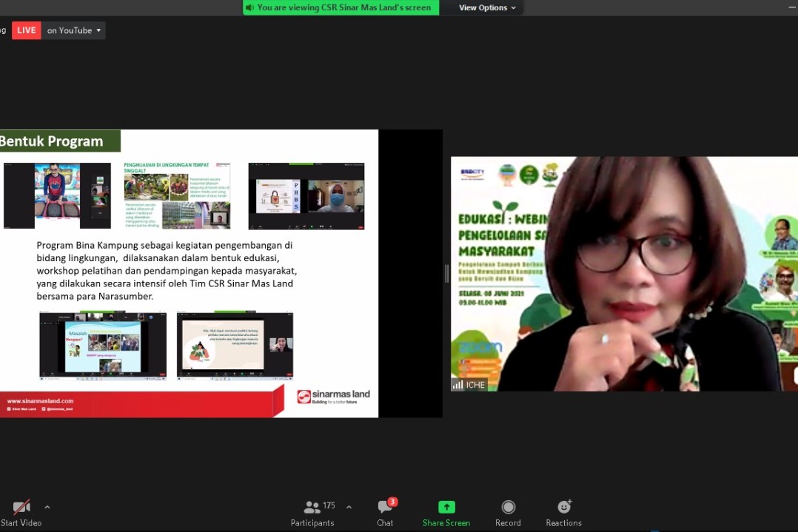The height and width of the screenshot is (532, 798).
Task: Click the Share Screen button
Action: pyautogui.click(x=446, y=512)
